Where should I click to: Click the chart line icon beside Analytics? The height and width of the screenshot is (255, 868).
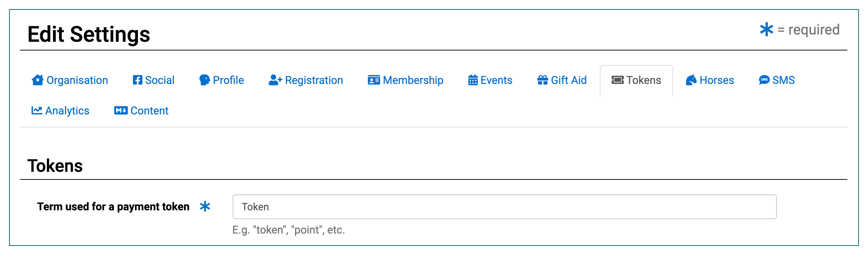point(37,110)
